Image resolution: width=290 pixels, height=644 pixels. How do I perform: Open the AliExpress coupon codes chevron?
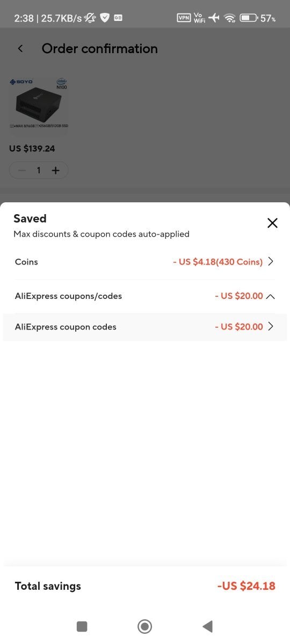271,326
